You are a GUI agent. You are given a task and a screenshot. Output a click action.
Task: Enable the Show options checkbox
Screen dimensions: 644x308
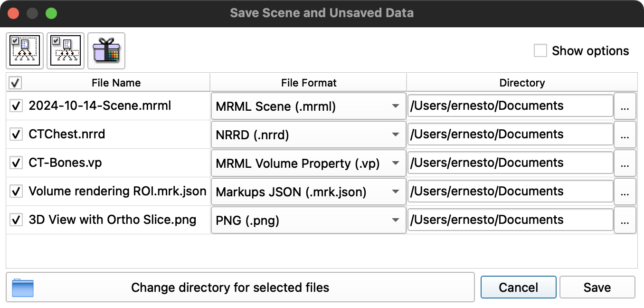click(540, 51)
